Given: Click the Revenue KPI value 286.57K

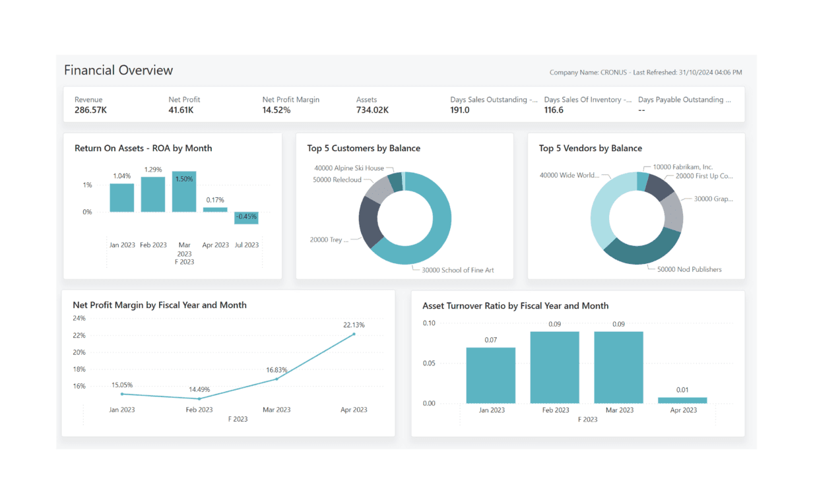Looking at the screenshot, I should pyautogui.click(x=90, y=110).
